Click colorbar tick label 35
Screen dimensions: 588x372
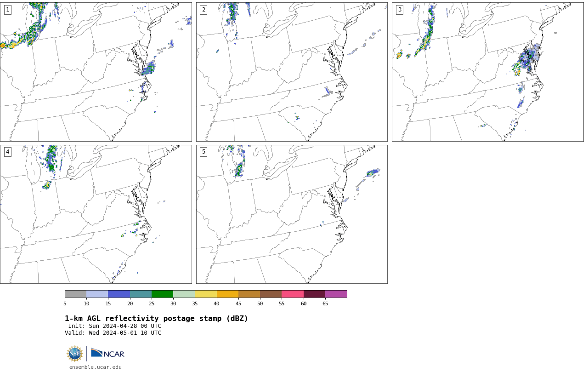click(x=195, y=303)
